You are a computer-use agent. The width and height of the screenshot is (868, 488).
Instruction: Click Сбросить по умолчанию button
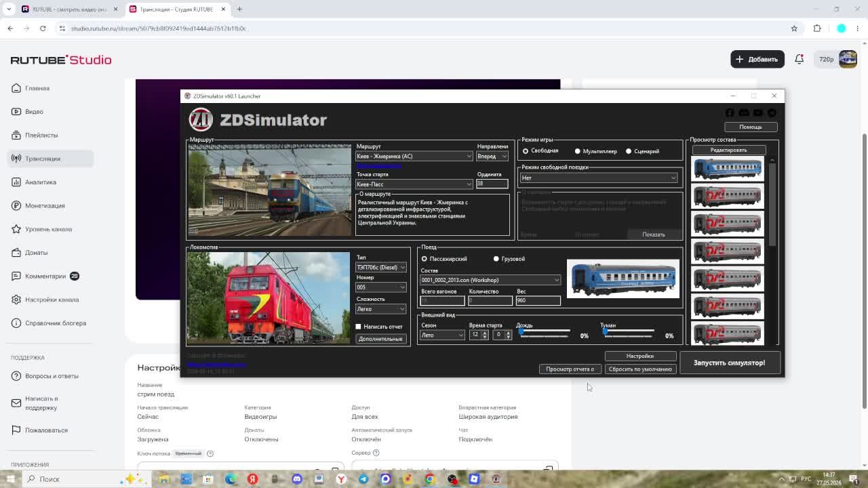[640, 369]
